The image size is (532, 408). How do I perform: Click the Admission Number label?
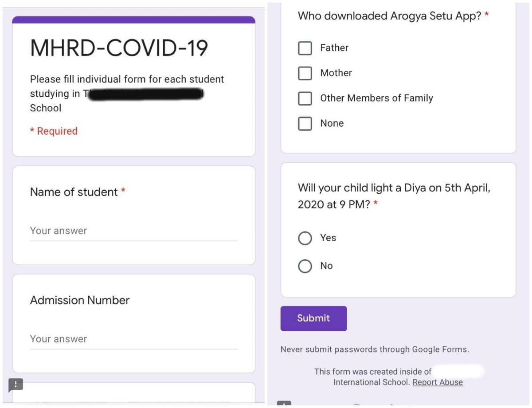pyautogui.click(x=80, y=300)
